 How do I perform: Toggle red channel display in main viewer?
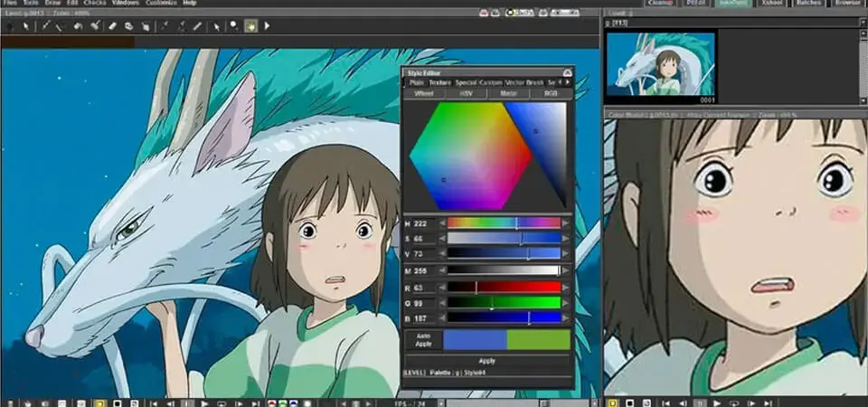[x=272, y=403]
